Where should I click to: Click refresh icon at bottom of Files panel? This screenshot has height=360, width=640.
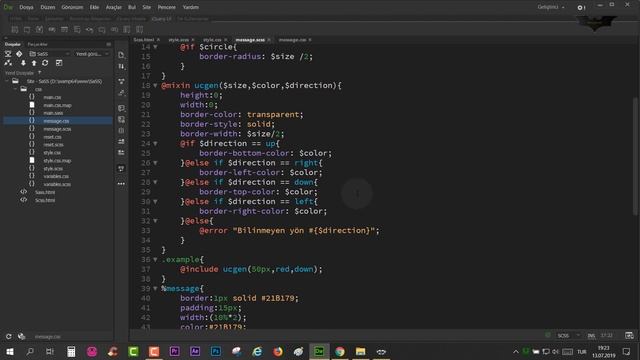point(9,337)
